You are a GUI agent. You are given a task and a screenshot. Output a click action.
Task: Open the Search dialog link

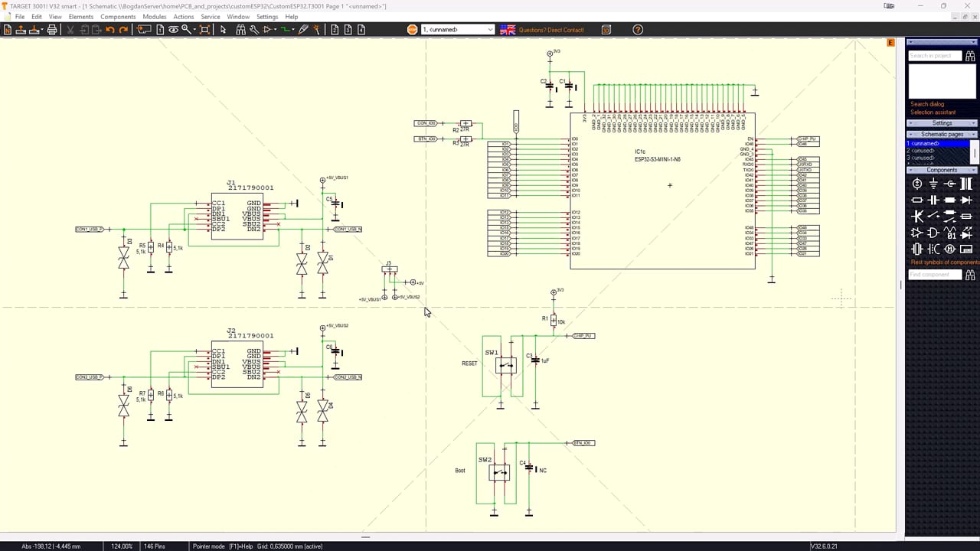927,104
